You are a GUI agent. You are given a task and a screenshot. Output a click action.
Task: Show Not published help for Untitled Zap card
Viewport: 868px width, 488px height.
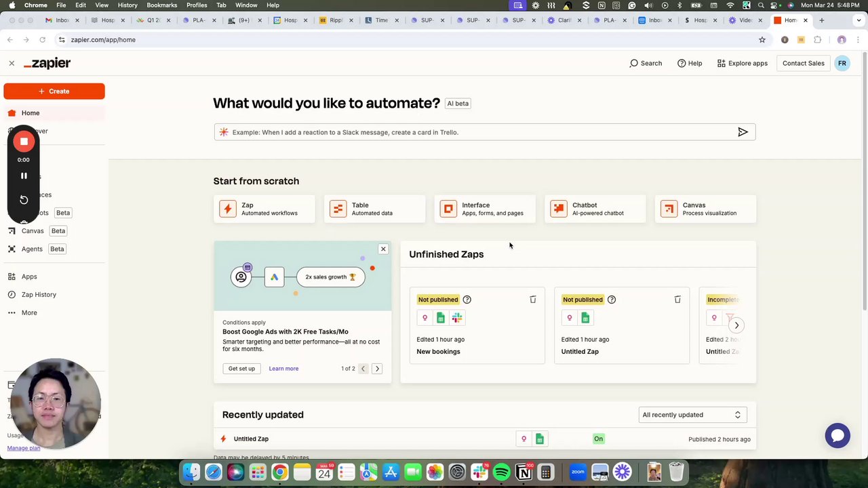611,300
